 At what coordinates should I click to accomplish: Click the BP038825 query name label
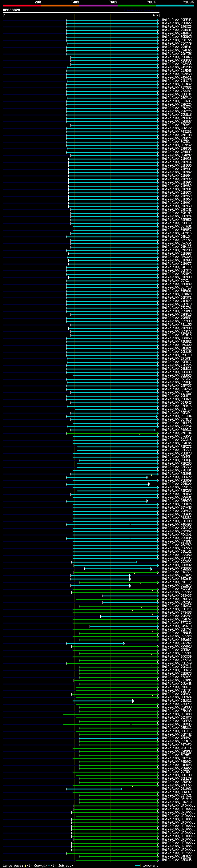click(x=11, y=10)
